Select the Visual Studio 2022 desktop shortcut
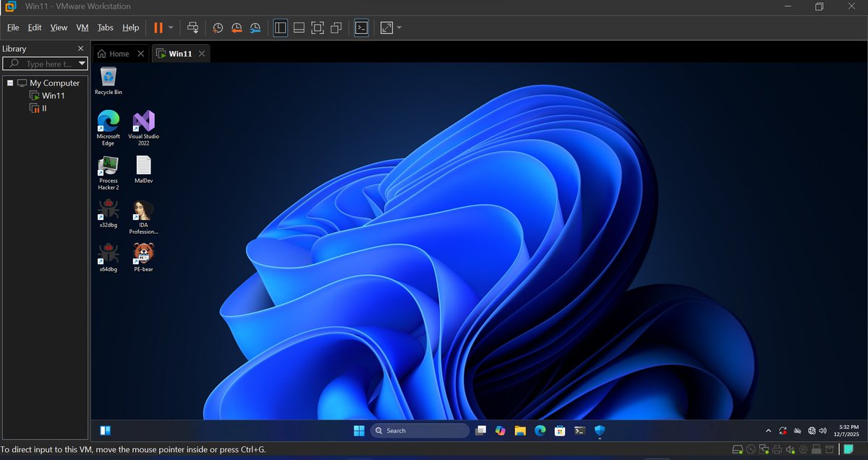 pos(143,128)
